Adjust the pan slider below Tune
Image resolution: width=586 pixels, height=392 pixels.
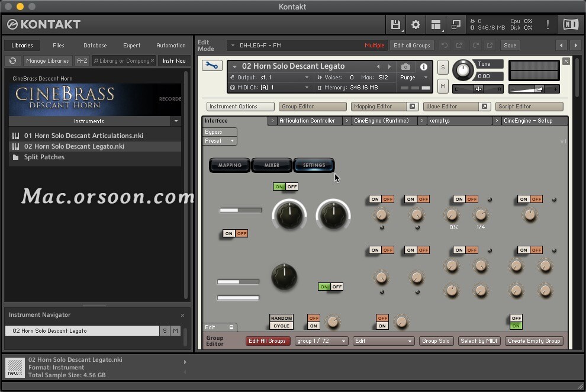tap(478, 89)
